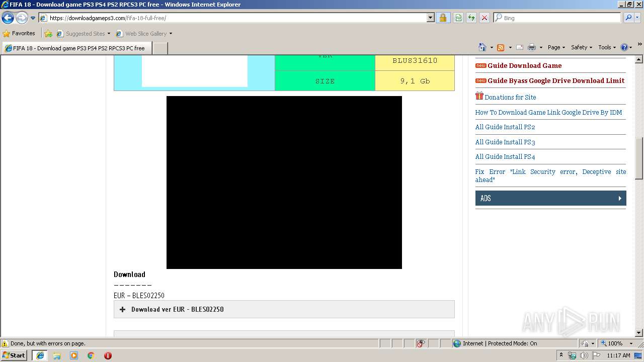Screen dimensions: 644x362
Task: Open the Windows Start menu
Action: pyautogui.click(x=14, y=355)
